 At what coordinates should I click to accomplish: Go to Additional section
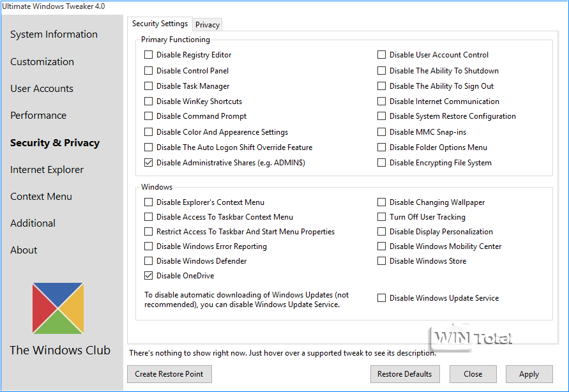[x=33, y=223]
